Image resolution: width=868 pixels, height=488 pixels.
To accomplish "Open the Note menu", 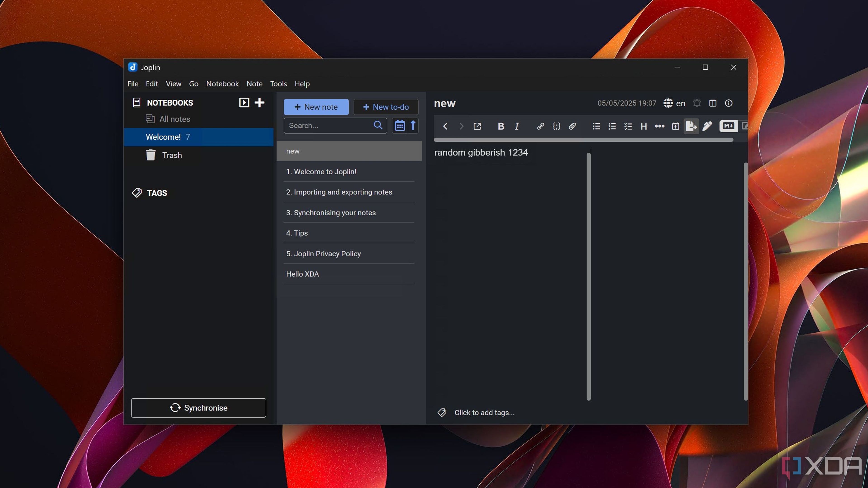I will [x=254, y=84].
